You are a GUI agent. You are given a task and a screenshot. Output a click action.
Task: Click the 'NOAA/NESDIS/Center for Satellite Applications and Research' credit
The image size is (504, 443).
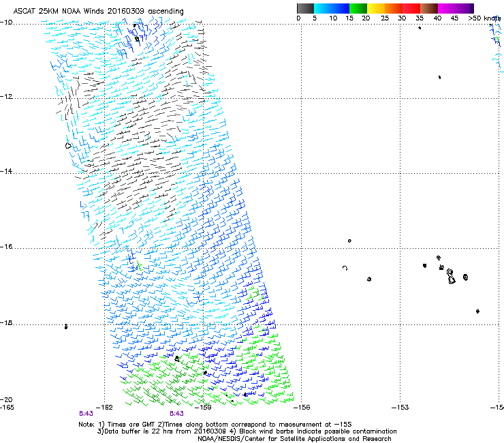(294, 439)
